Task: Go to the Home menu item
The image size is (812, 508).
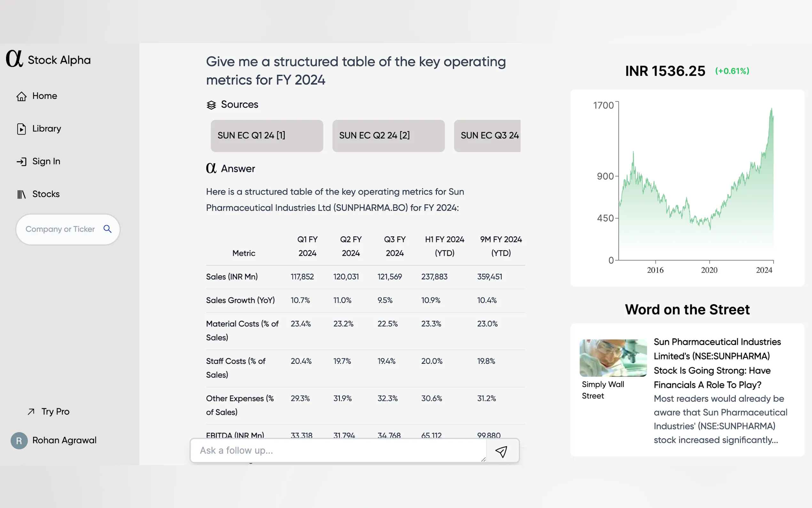Action: 45,96
